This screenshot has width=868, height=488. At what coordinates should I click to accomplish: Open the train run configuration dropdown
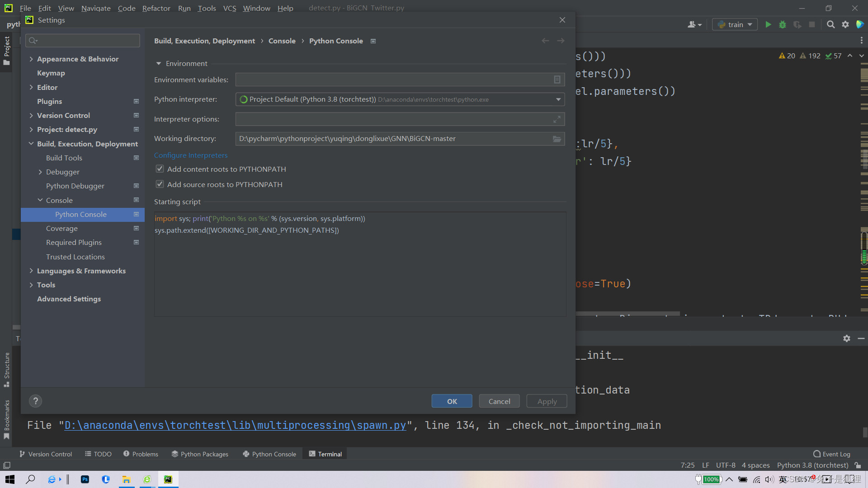tap(735, 24)
